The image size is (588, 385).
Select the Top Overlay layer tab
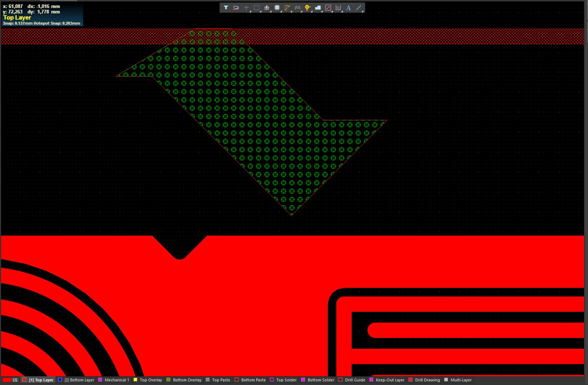tap(148, 380)
